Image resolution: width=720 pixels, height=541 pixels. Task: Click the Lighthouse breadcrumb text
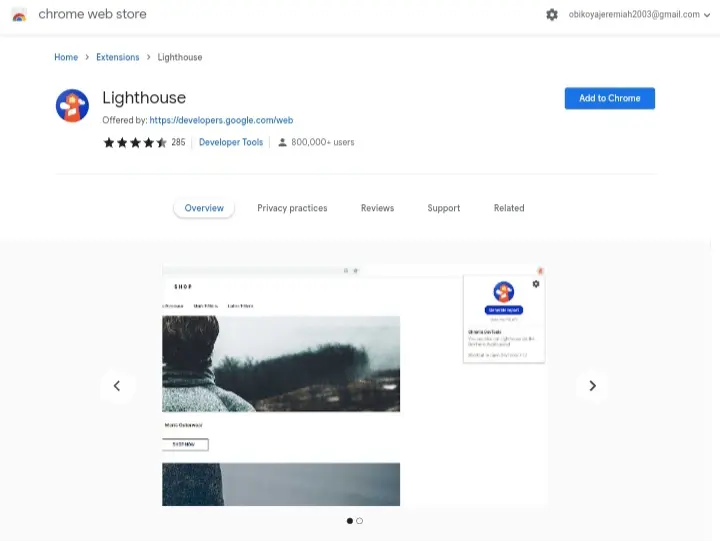click(x=180, y=57)
